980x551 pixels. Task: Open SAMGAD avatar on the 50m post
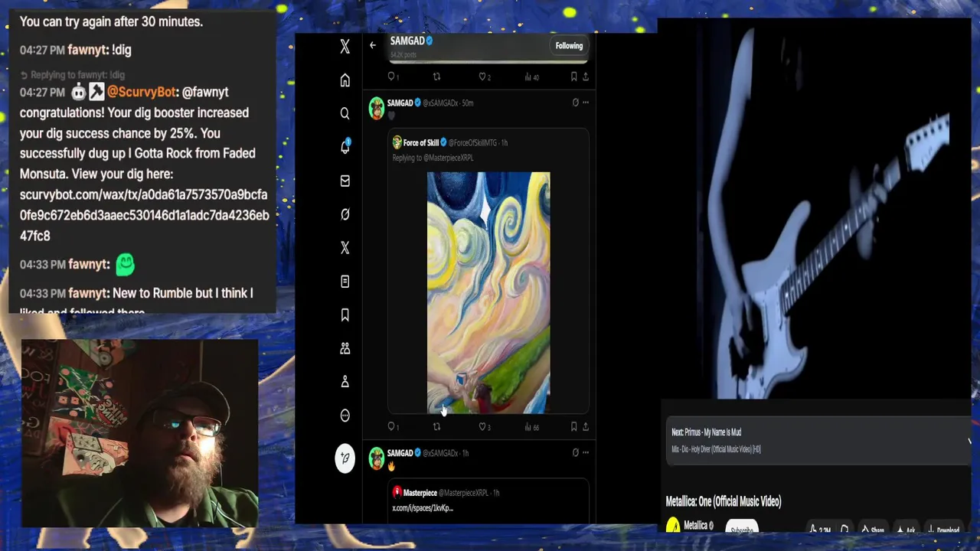(377, 108)
